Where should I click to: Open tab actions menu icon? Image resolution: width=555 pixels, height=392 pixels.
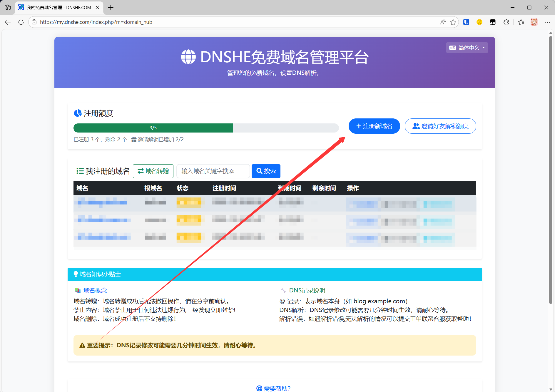click(8, 8)
